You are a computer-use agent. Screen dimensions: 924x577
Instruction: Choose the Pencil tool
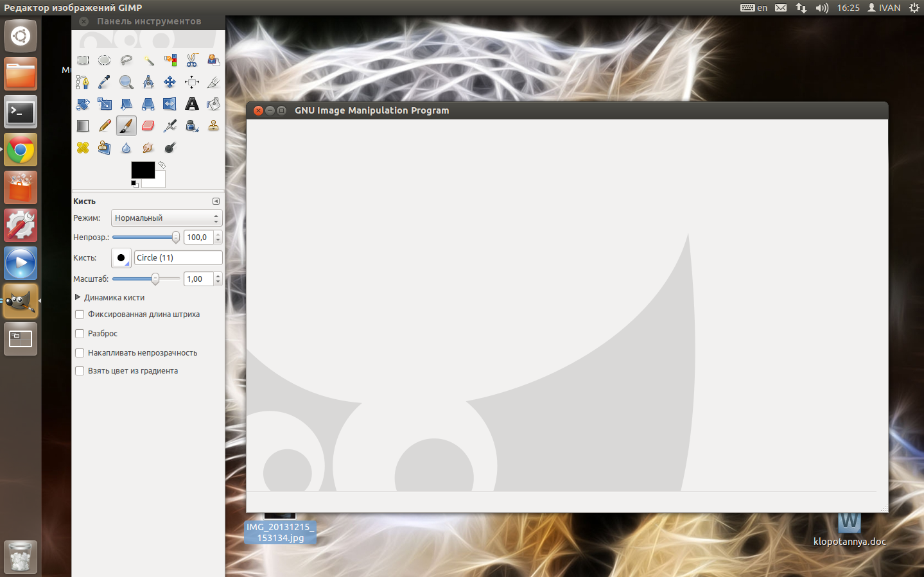(x=105, y=126)
